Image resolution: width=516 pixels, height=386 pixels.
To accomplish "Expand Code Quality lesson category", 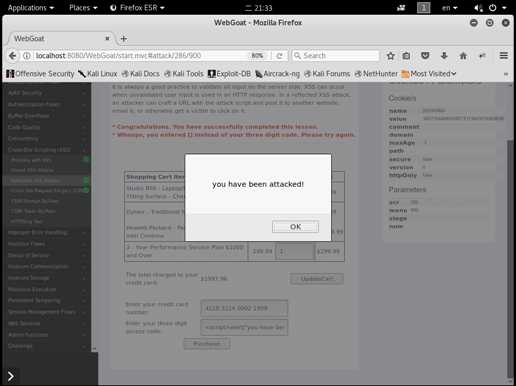I will click(x=47, y=127).
